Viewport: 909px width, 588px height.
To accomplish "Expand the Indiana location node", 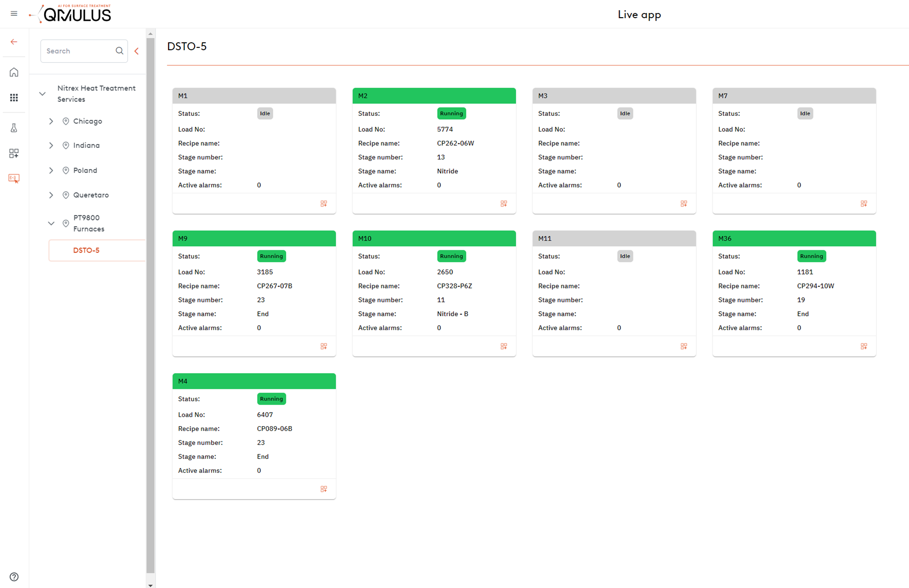I will [x=51, y=146].
